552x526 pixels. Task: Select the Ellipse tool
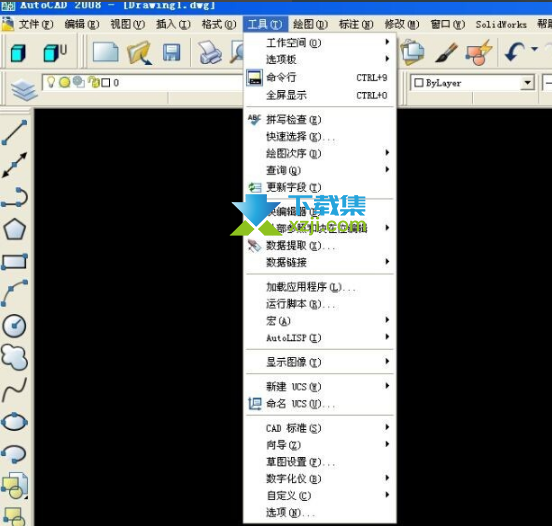(x=14, y=422)
